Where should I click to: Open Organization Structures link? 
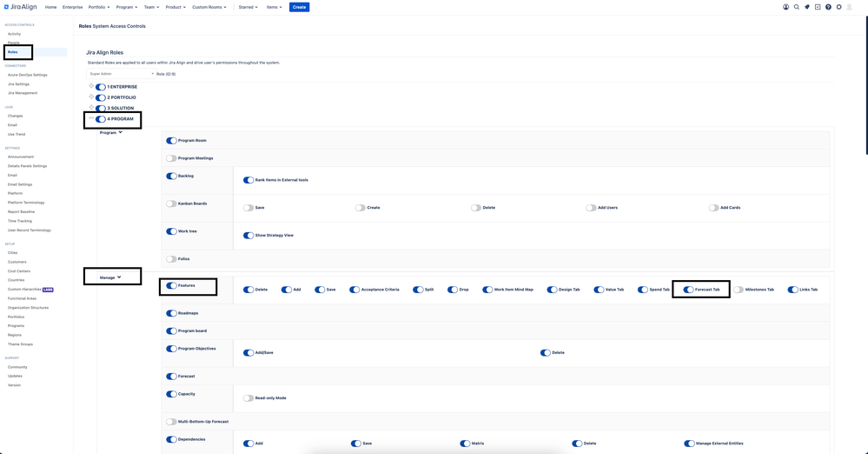[x=28, y=308]
